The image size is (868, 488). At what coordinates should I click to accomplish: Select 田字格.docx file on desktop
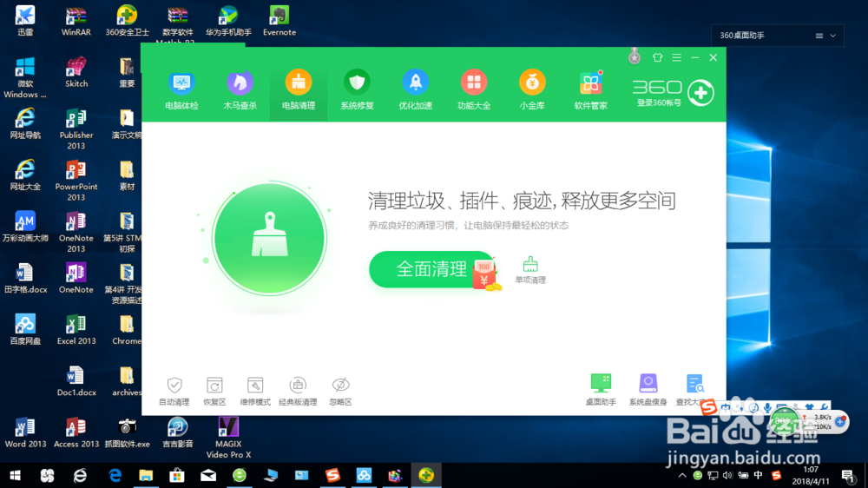click(x=25, y=279)
